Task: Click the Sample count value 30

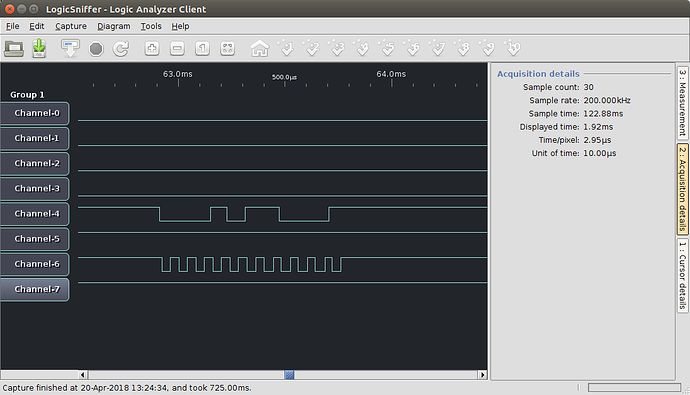Action: pyautogui.click(x=588, y=87)
